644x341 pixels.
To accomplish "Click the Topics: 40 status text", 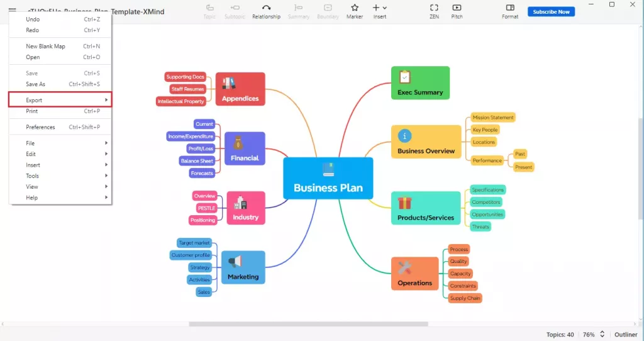I will (x=560, y=335).
